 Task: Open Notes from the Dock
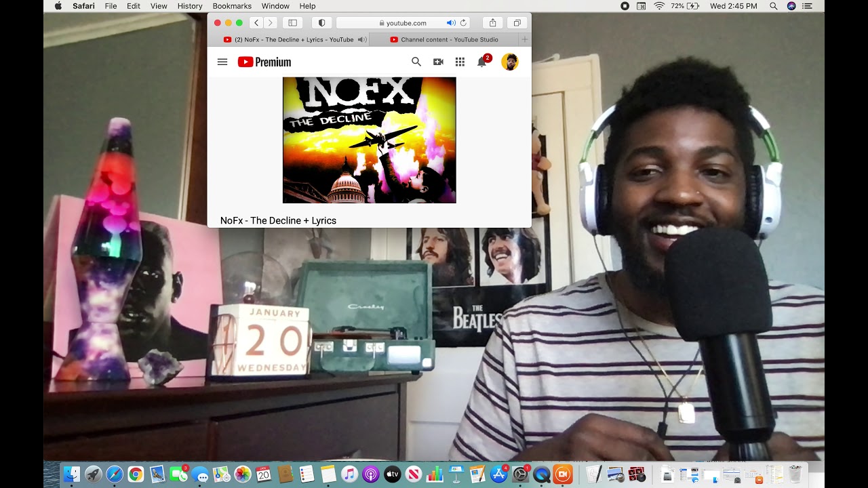(328, 474)
